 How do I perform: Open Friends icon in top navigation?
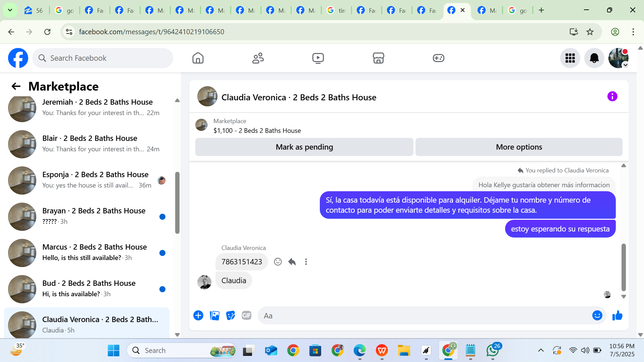point(258,58)
